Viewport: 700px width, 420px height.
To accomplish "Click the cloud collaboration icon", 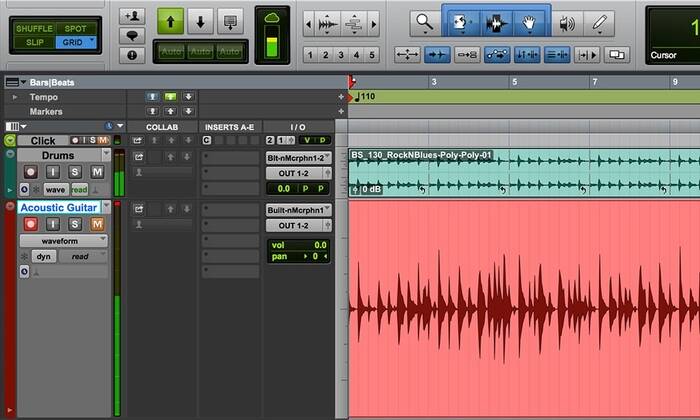I will (272, 19).
